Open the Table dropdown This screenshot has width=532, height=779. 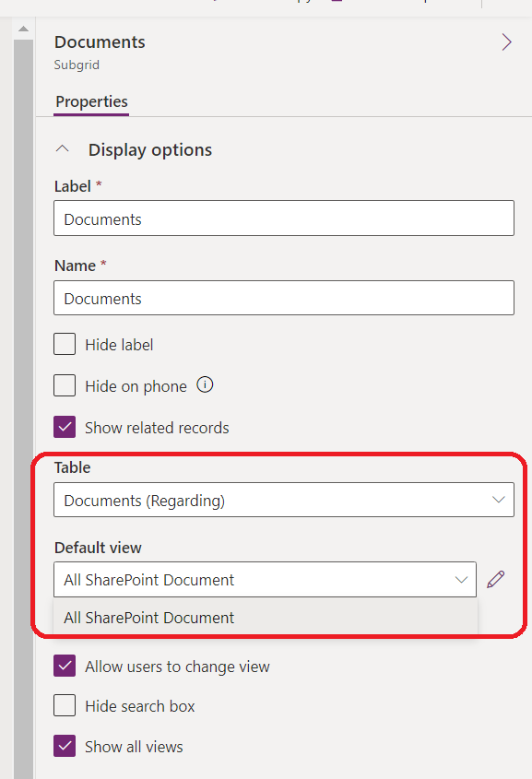tap(498, 500)
